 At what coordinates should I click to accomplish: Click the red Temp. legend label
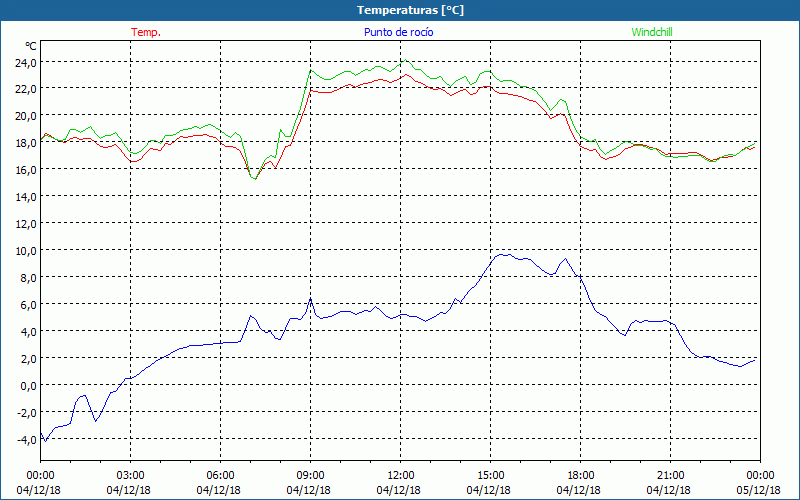pyautogui.click(x=146, y=32)
